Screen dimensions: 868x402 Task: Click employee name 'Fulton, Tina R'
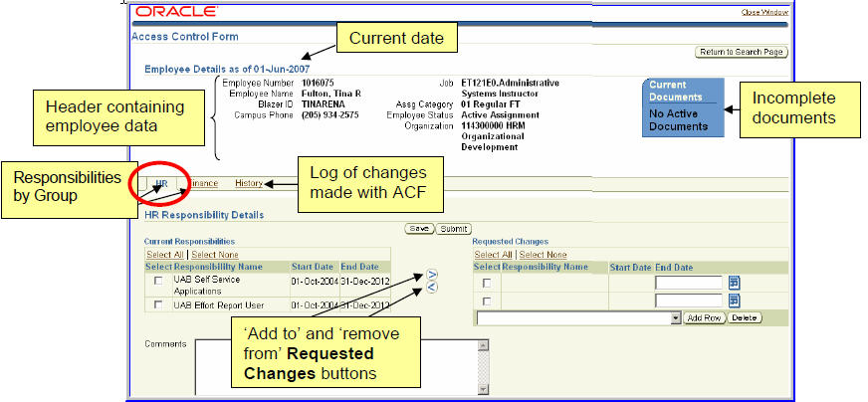(x=331, y=94)
